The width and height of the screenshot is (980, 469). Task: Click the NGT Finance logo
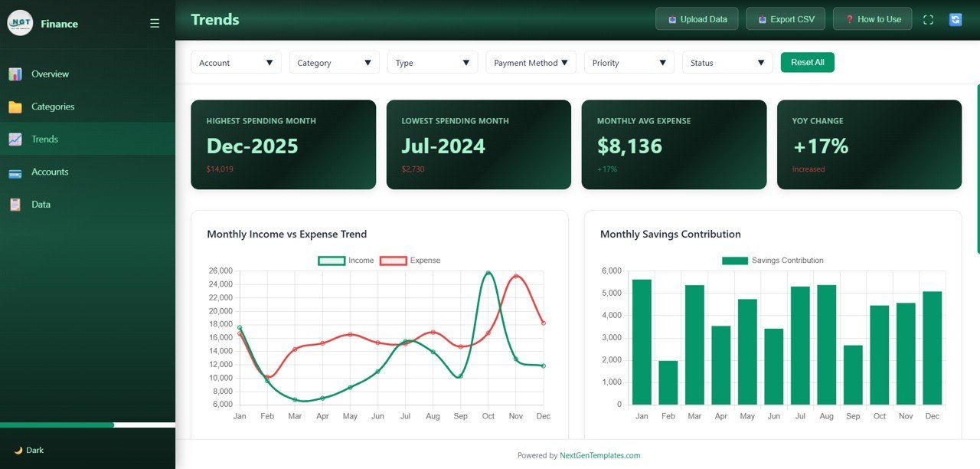[21, 23]
